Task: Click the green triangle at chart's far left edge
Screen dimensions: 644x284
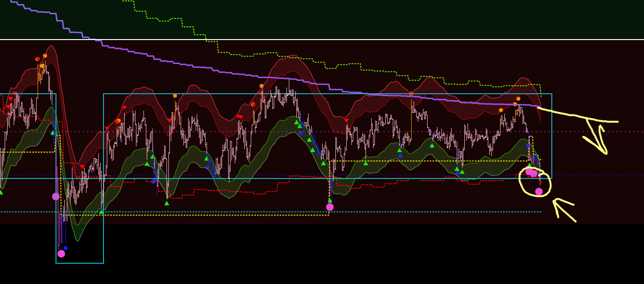Action: [1, 192]
